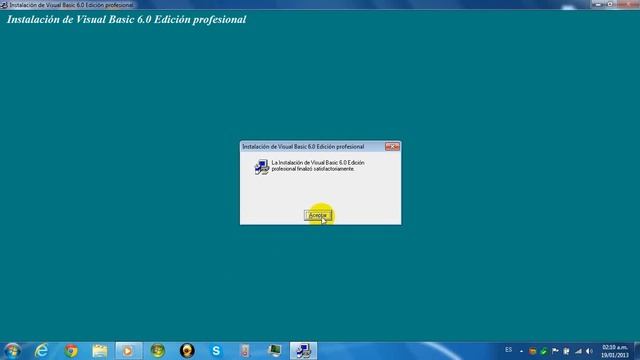The width and height of the screenshot is (640, 360).
Task: Open Skype from the taskbar
Action: (x=216, y=351)
